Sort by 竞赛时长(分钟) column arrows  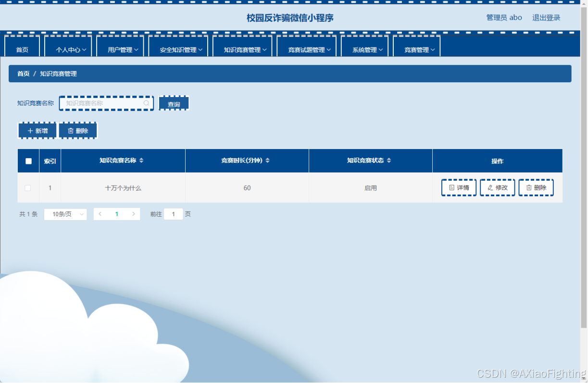(267, 161)
